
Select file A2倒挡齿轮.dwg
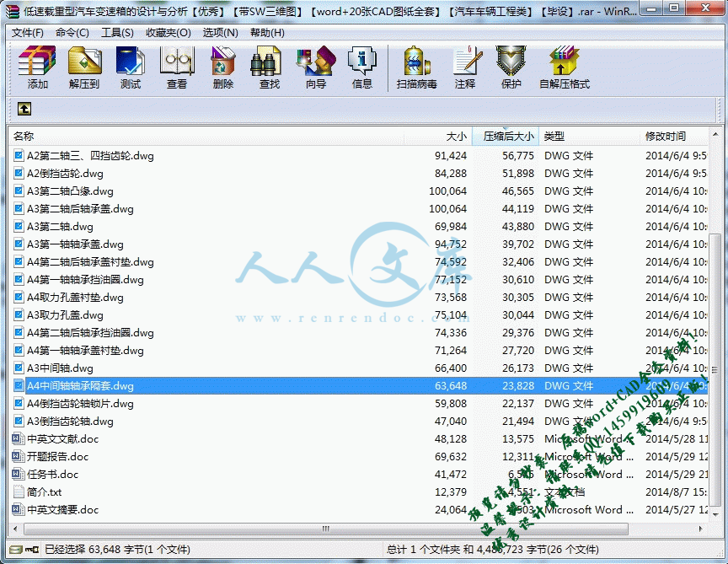(x=65, y=174)
